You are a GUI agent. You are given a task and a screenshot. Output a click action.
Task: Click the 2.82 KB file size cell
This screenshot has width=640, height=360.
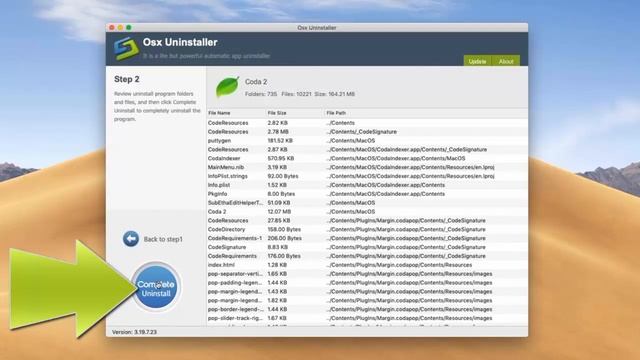pyautogui.click(x=278, y=123)
